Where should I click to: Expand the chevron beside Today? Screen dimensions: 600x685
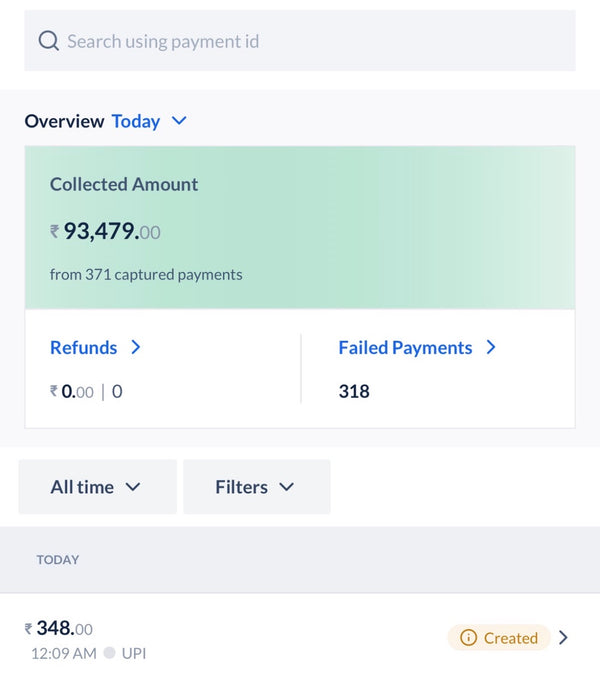[179, 121]
